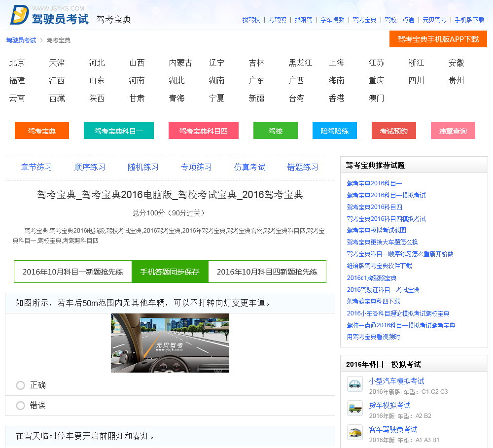Open 小型汽车模拟考试 link
The height and width of the screenshot is (448, 493).
coord(396,381)
